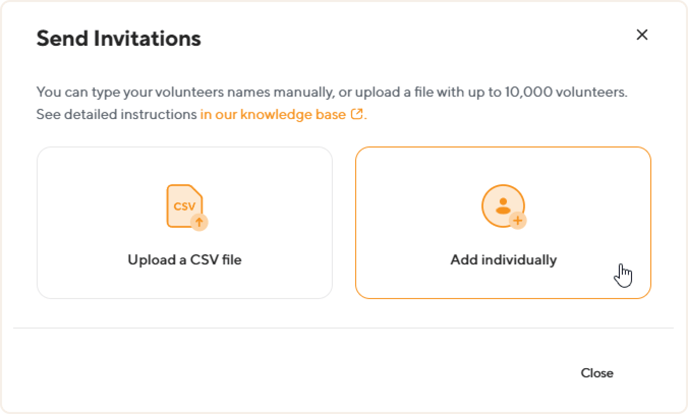Click the external link icon after knowledge base
This screenshot has height=414, width=688.
click(x=357, y=114)
